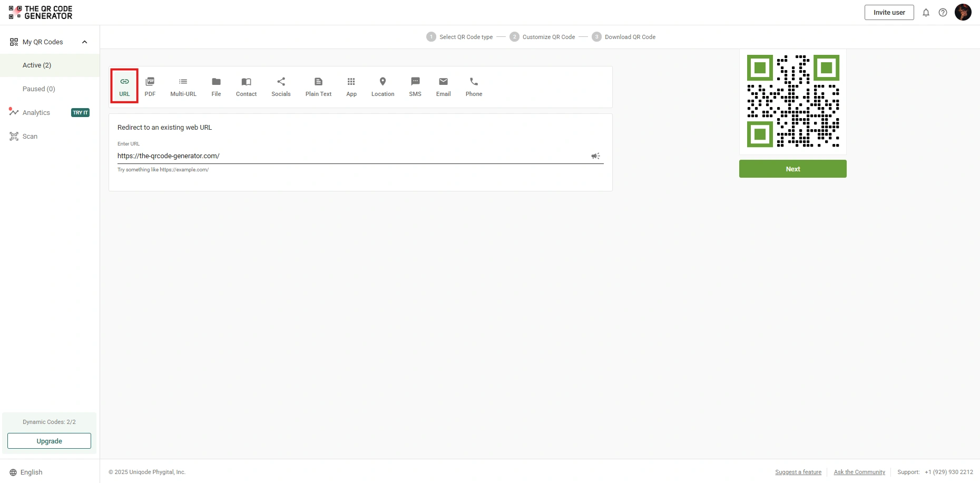Click the support phone number
Viewport: 980px width, 483px height.
[x=949, y=472]
